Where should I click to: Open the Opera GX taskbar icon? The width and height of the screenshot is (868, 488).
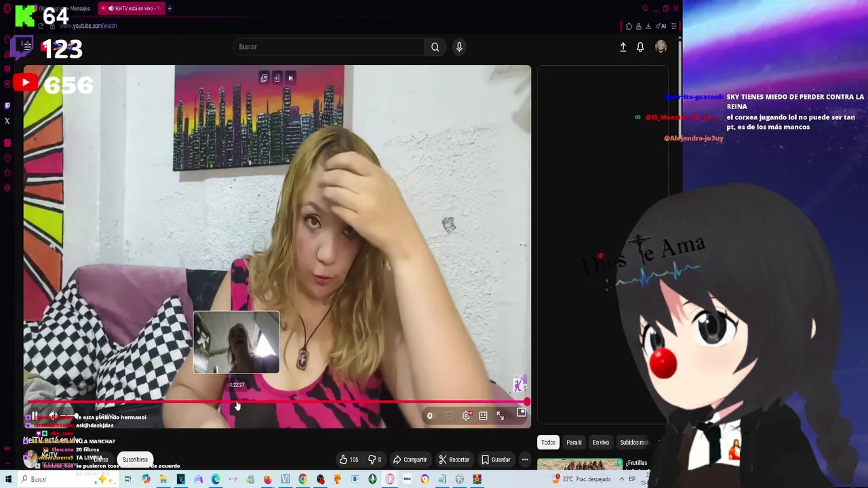click(x=390, y=479)
